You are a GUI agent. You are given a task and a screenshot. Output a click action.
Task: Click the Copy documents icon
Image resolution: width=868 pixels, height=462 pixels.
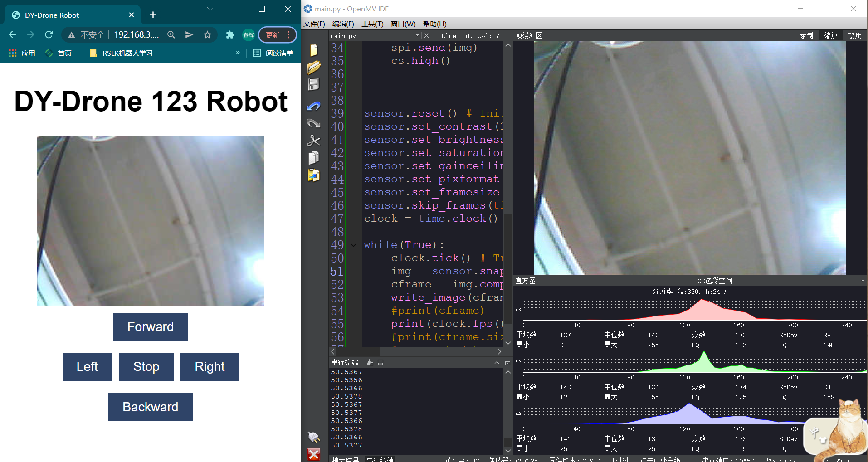(314, 158)
